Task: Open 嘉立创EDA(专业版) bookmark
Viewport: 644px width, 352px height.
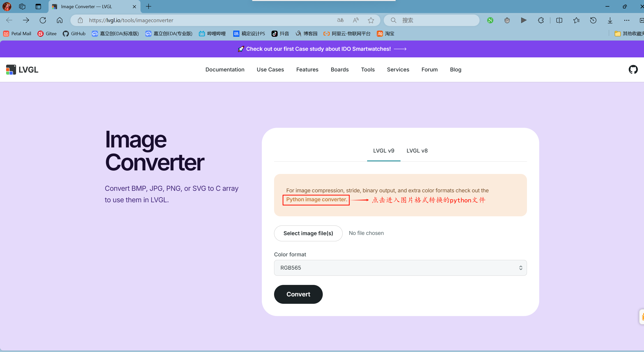Action: click(169, 34)
